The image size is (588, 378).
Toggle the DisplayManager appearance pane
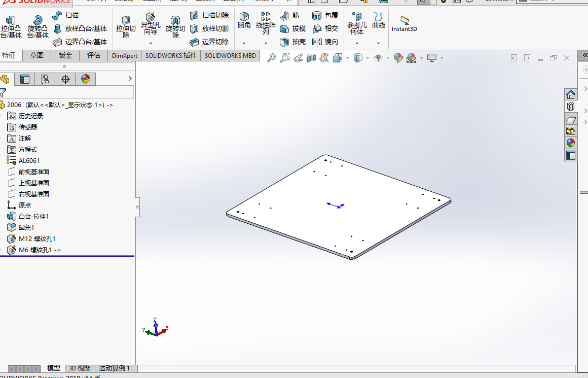[x=85, y=79]
